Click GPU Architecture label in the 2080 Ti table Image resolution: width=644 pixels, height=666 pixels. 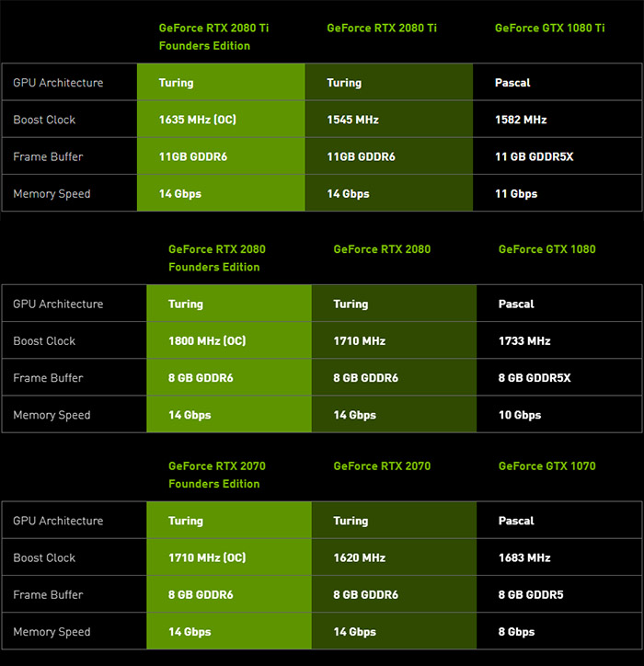tap(58, 83)
